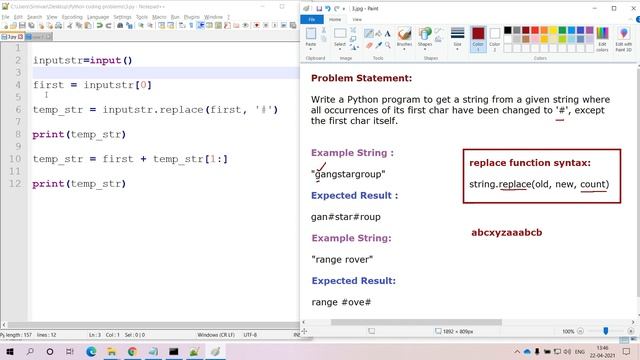640x360 pixels.
Task: Click the Record macro icon in Notepad++ toolbar
Action: 256,25
